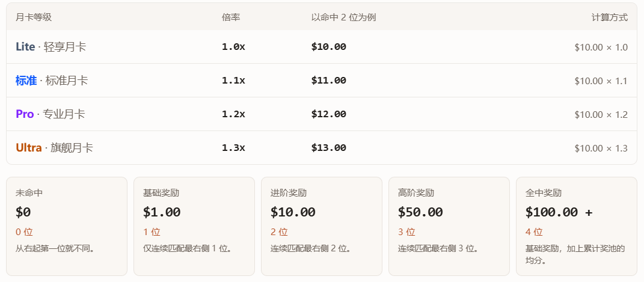This screenshot has height=282, width=644.
Task: Open the 未命中 $0 reward card
Action: 67,227
